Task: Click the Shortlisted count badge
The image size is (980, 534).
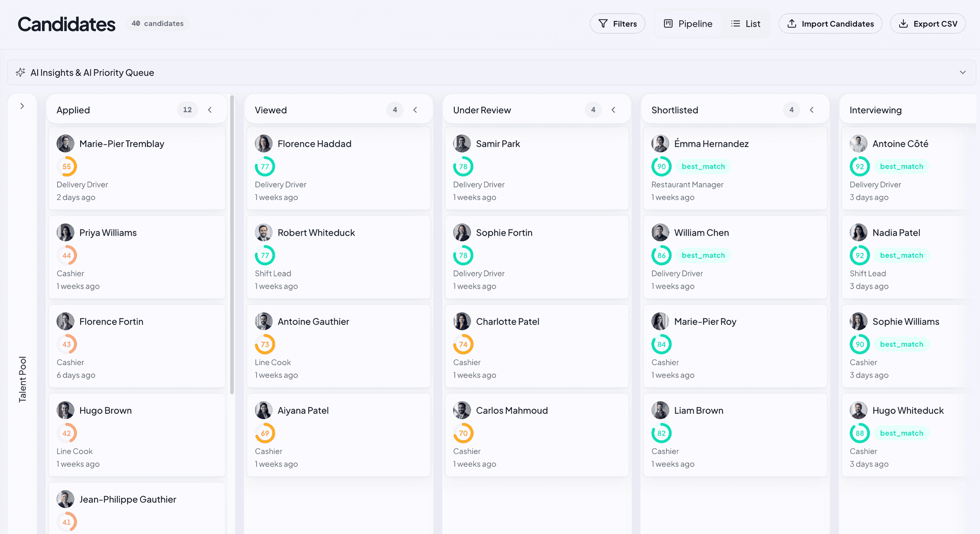Action: pyautogui.click(x=792, y=110)
